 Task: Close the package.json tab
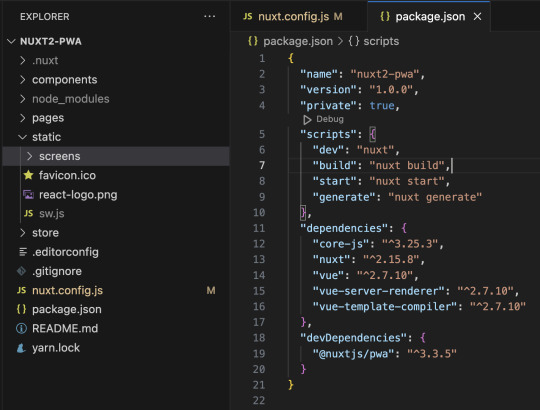pos(477,16)
